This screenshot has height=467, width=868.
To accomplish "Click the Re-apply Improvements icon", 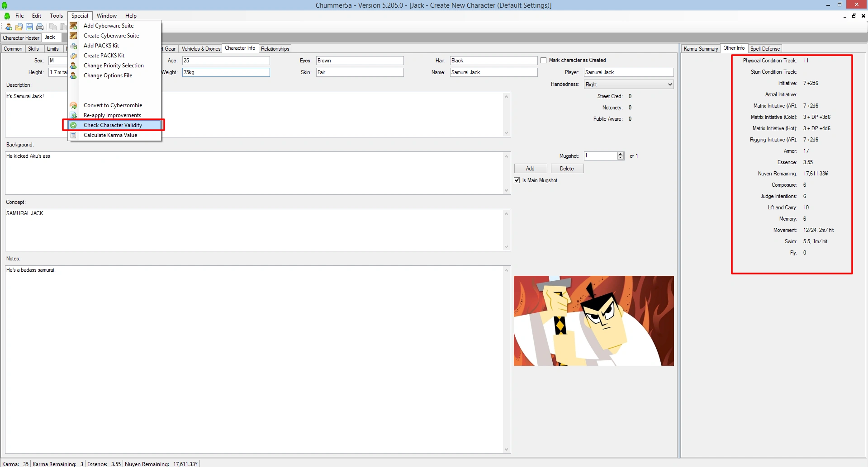I will 73,115.
